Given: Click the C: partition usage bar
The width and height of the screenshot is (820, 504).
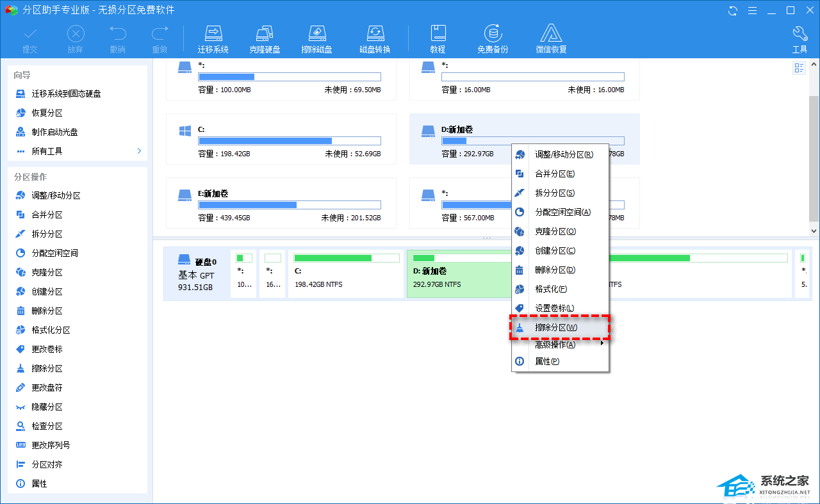Looking at the screenshot, I should point(290,141).
